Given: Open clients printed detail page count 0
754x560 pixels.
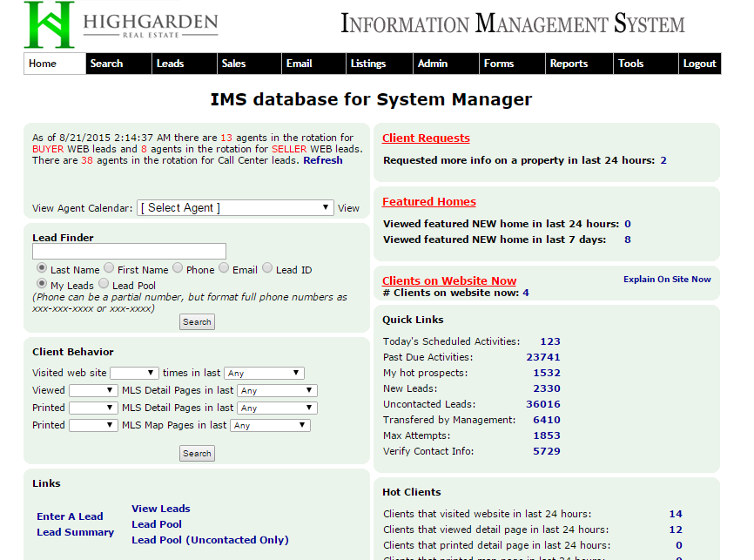Looking at the screenshot, I should (x=679, y=545).
